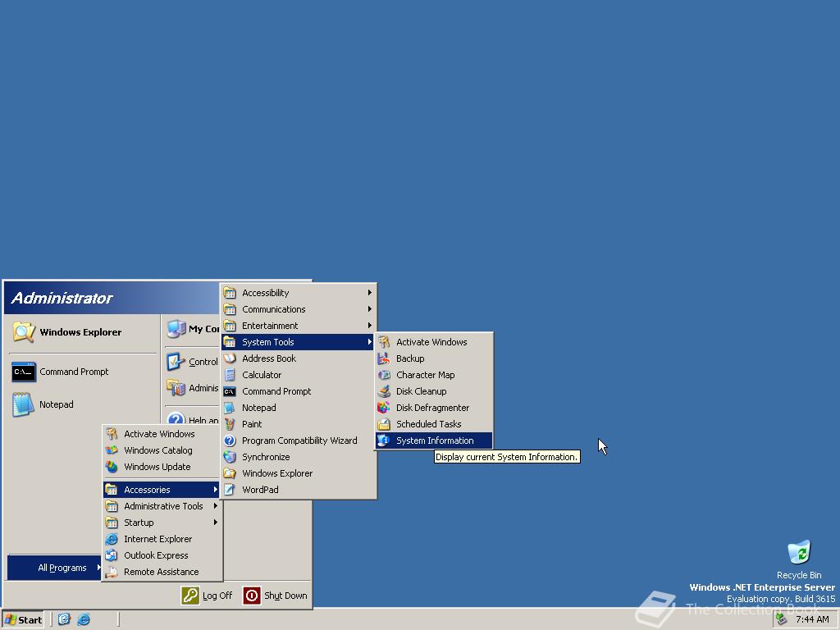Open Notepad icon in Accessories submenu
840x630 pixels.
pyautogui.click(x=230, y=408)
